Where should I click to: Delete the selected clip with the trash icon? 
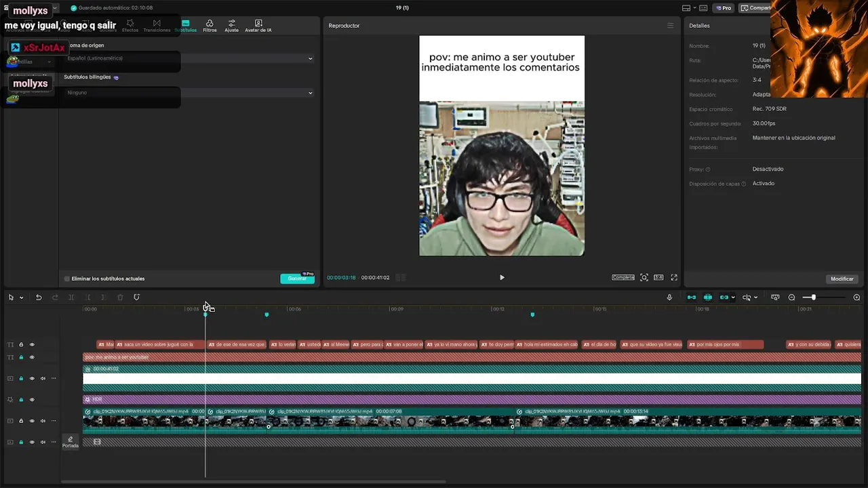[x=120, y=298]
